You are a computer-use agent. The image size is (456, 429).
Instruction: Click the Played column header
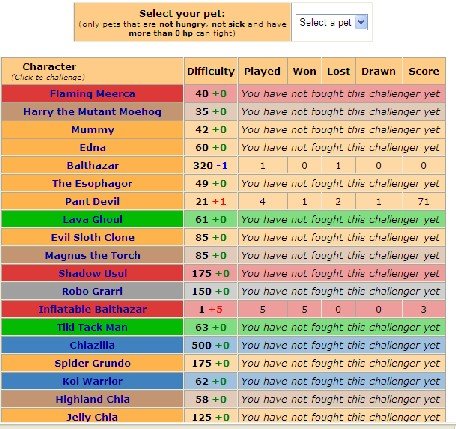tap(262, 71)
